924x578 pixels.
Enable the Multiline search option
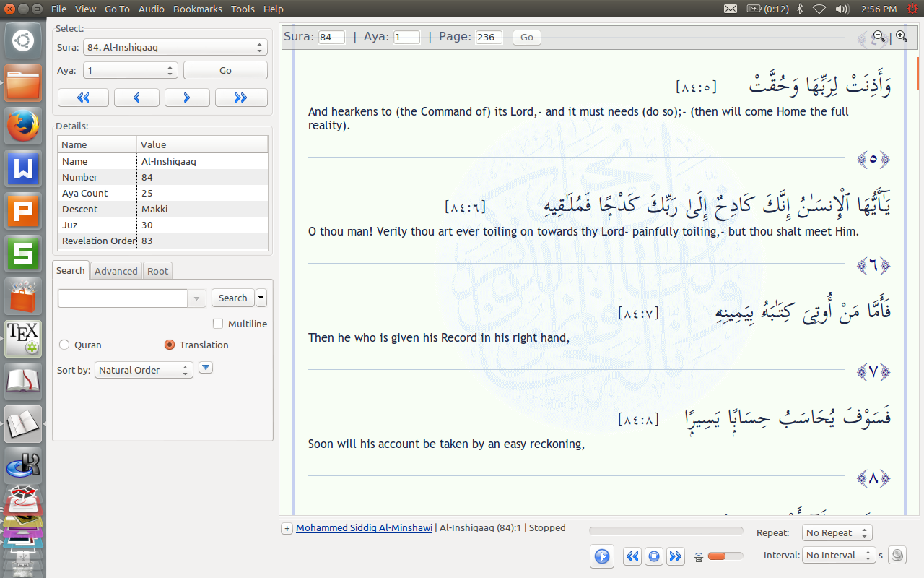tap(217, 324)
